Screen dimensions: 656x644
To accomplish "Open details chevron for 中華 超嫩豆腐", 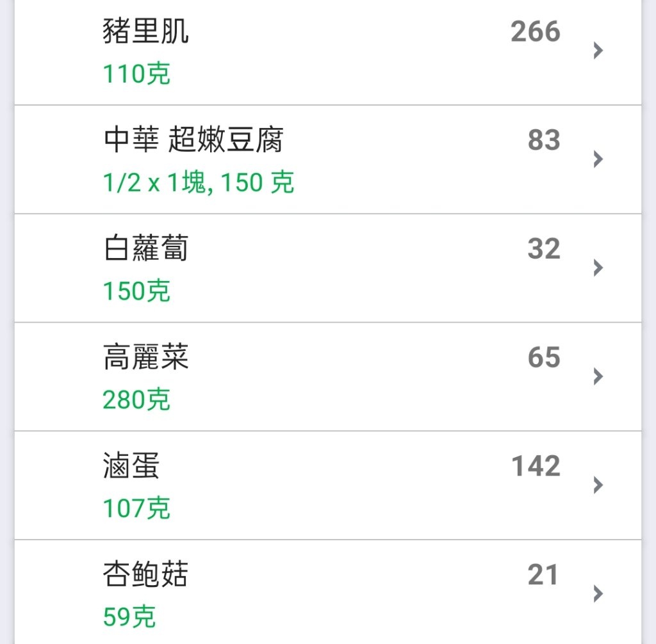I will point(598,159).
